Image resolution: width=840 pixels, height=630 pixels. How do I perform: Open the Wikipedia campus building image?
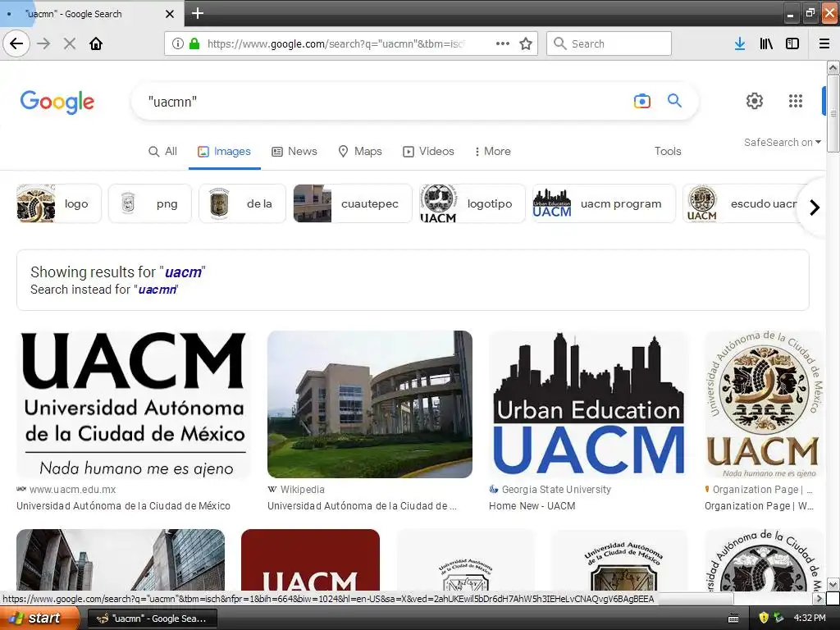tap(370, 404)
